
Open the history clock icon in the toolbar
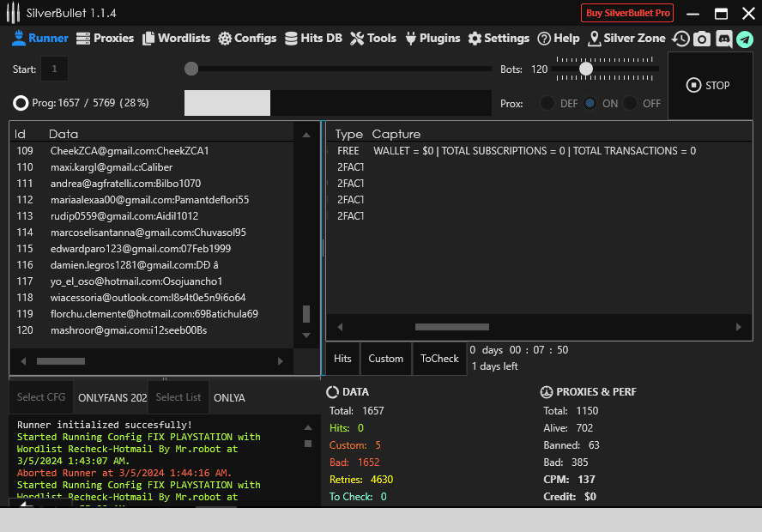pos(680,39)
